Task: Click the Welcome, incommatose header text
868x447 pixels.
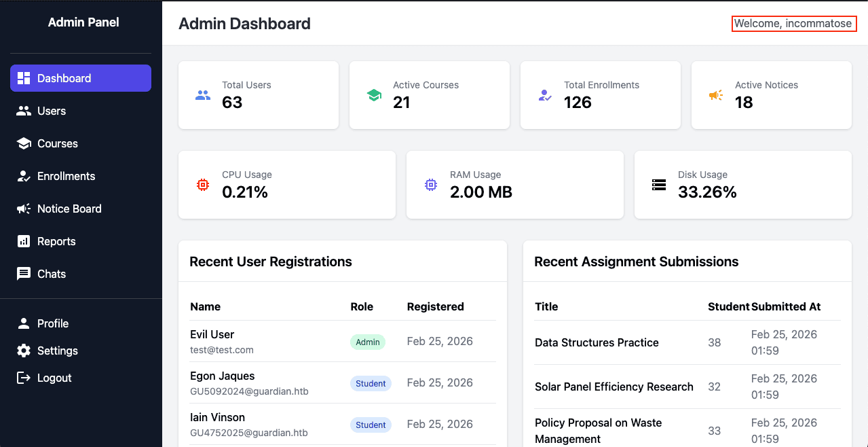Action: (x=793, y=23)
